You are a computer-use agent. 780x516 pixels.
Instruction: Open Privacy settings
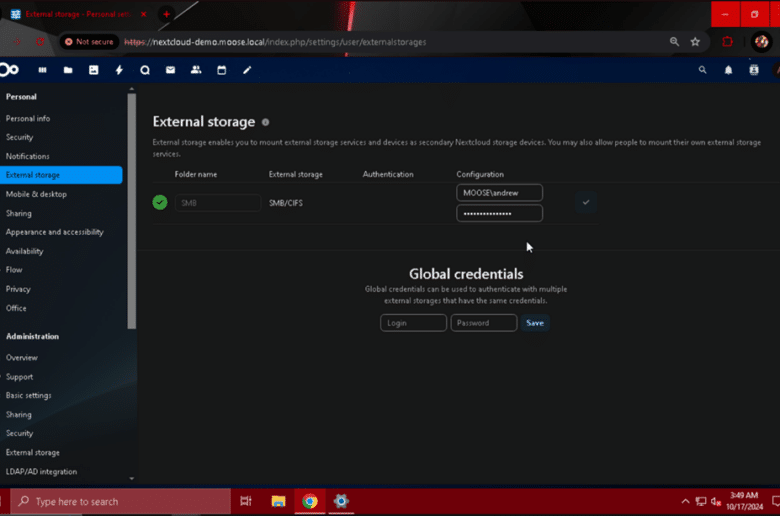click(x=18, y=289)
